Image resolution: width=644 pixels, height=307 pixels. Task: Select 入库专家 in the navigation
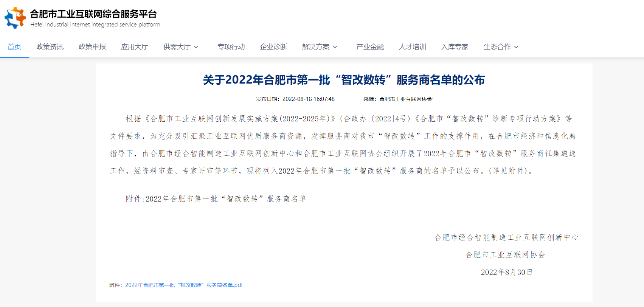point(455,47)
